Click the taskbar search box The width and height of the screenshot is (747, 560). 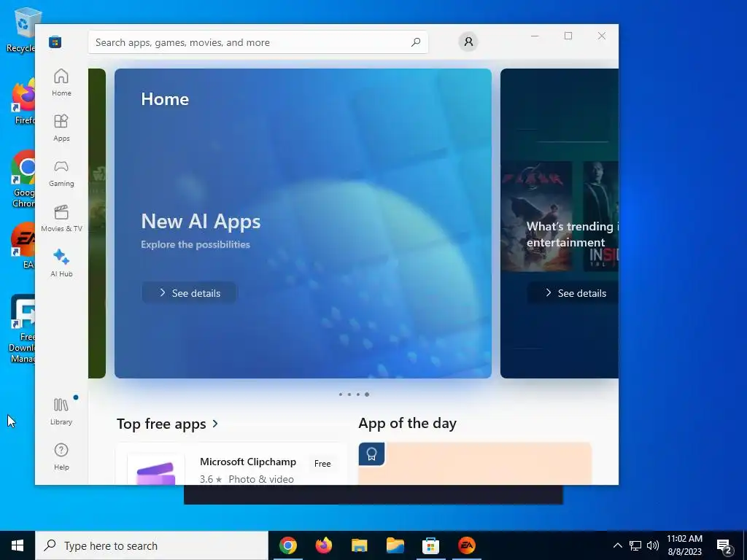152,545
